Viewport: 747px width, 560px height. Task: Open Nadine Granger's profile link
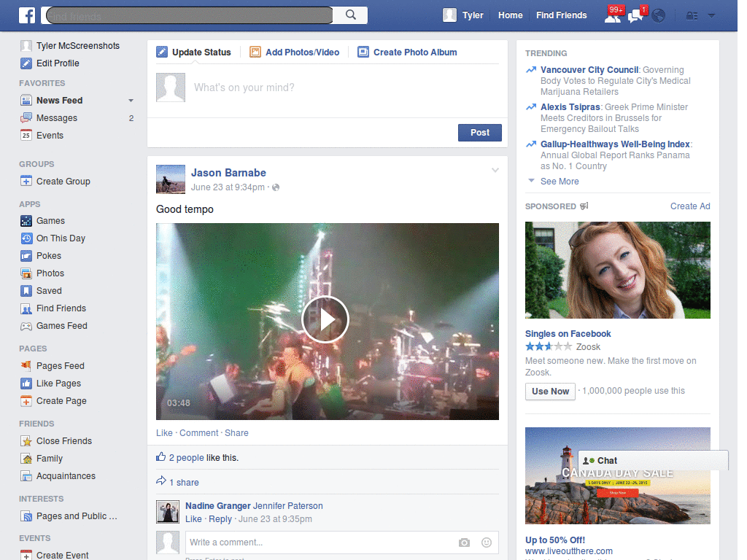pos(217,506)
